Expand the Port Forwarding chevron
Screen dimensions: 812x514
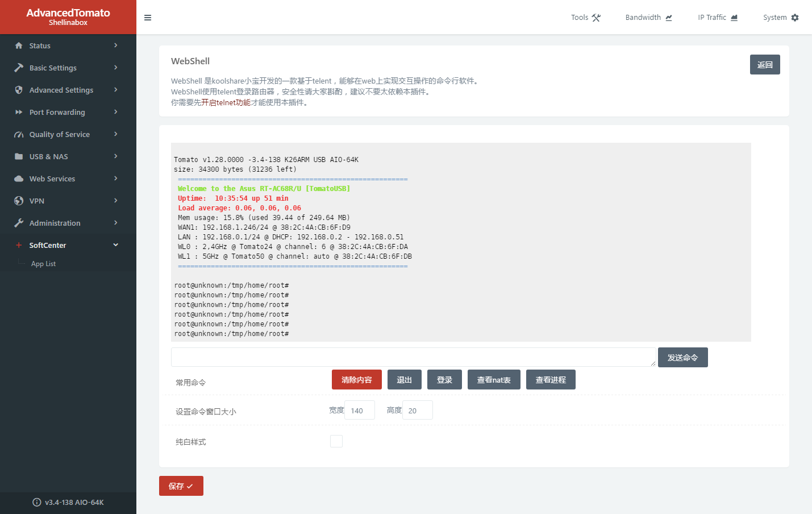115,112
